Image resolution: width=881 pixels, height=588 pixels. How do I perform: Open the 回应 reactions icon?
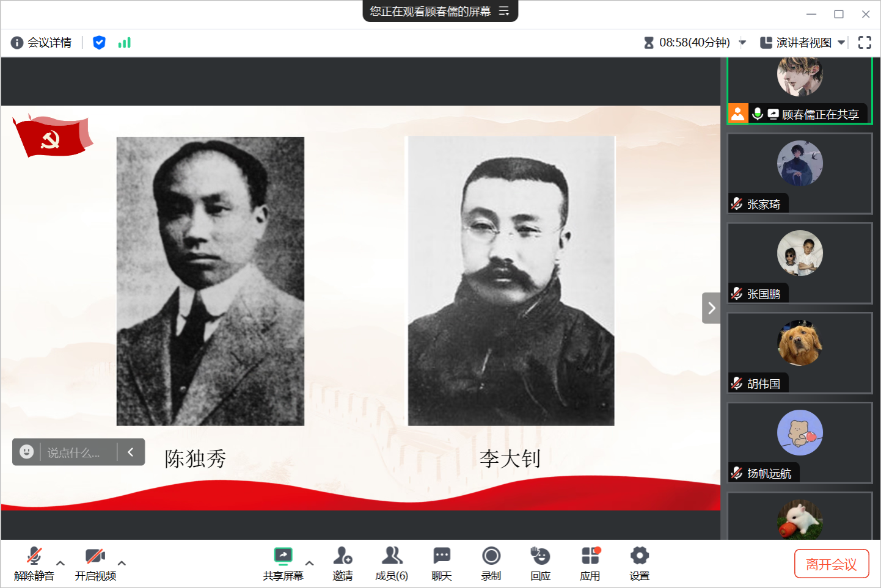click(x=540, y=562)
